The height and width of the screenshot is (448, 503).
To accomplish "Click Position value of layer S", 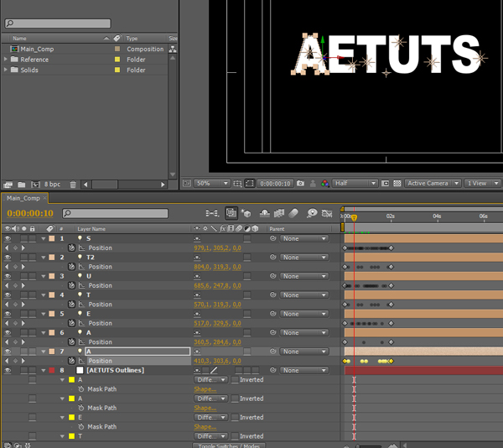I will point(217,248).
